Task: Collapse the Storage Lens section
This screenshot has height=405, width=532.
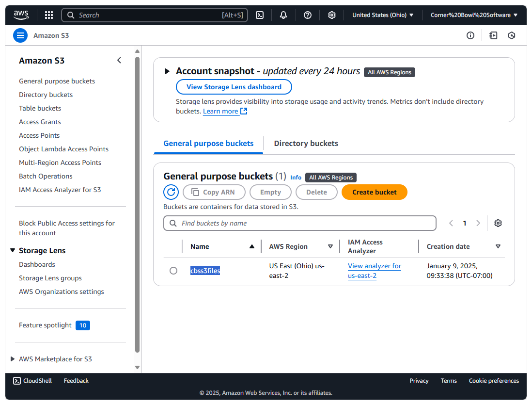Action: [x=13, y=251]
